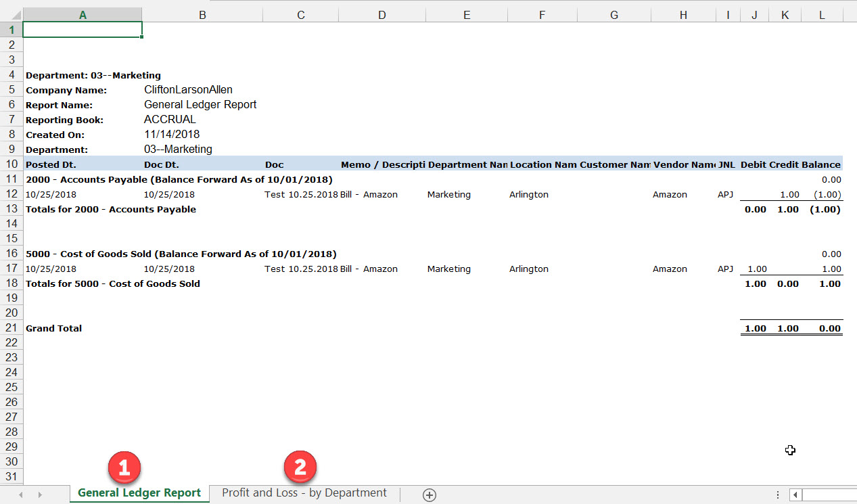Click the vertical dots tab bar resize handle
The height and width of the screenshot is (504, 857).
(778, 495)
